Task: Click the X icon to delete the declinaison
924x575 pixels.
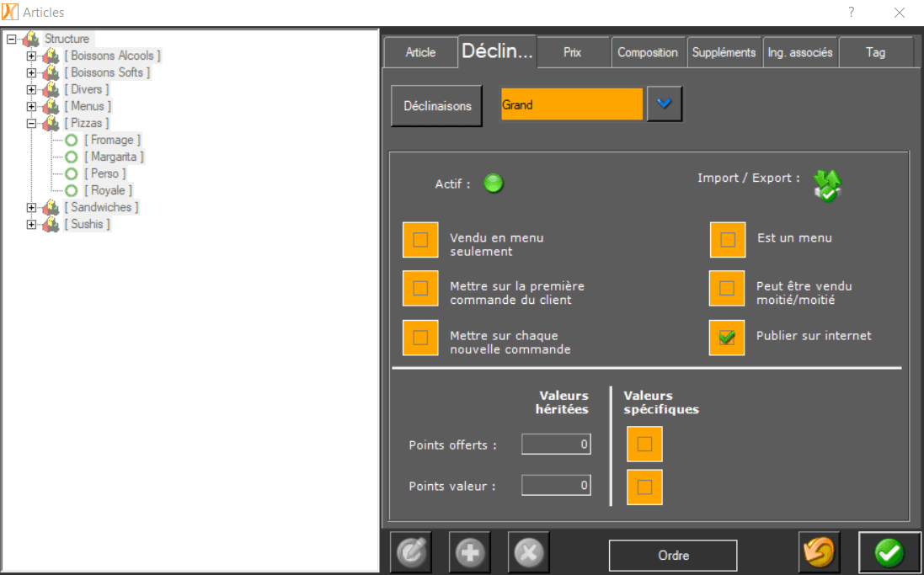Action: click(x=528, y=551)
